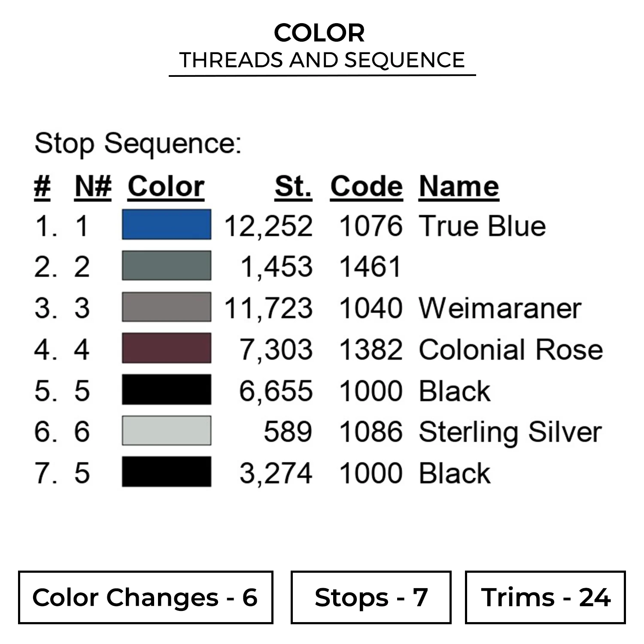Viewport: 644px width, 644px height.
Task: Select the Code column header
Action: [367, 187]
